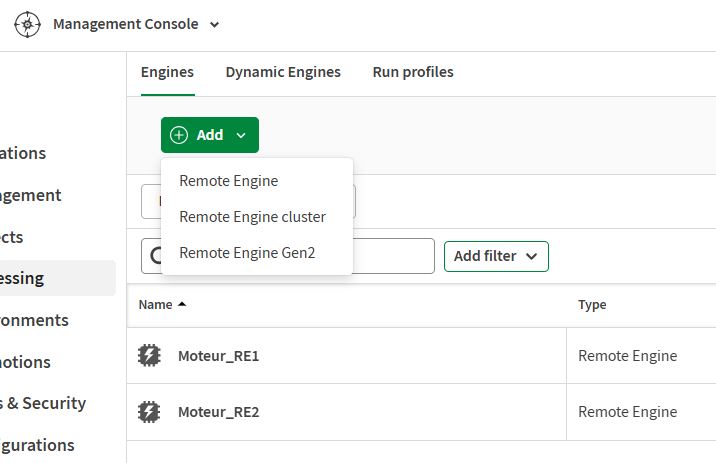Click the Name column sort arrow
Image resolution: width=716 pixels, height=463 pixels.
[x=182, y=304]
